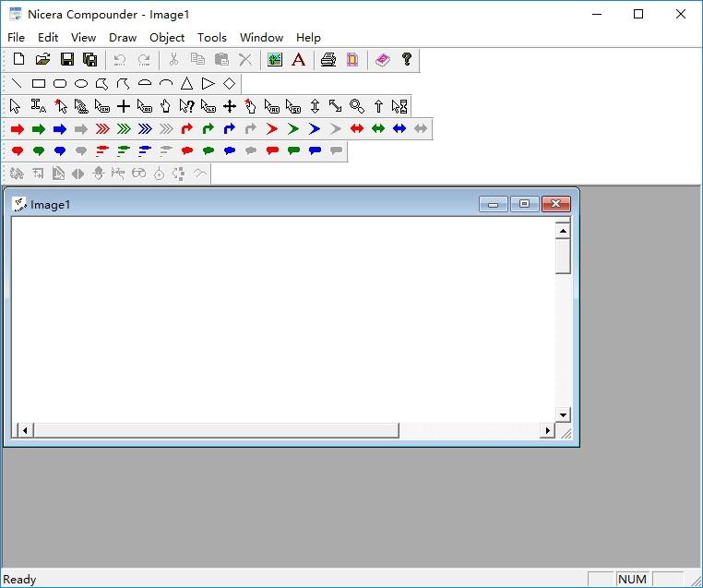The image size is (703, 588).
Task: Click the yellow question mark help icon
Action: pyautogui.click(x=407, y=59)
